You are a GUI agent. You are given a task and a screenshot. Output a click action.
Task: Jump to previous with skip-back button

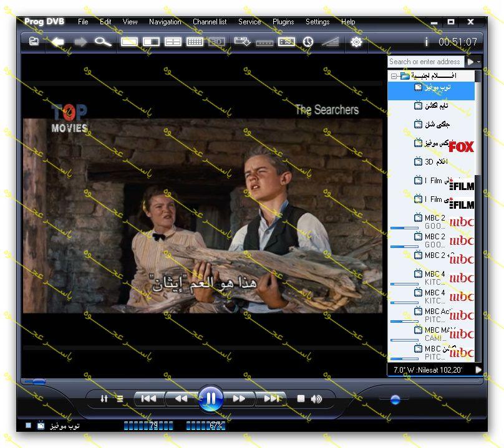coord(148,399)
